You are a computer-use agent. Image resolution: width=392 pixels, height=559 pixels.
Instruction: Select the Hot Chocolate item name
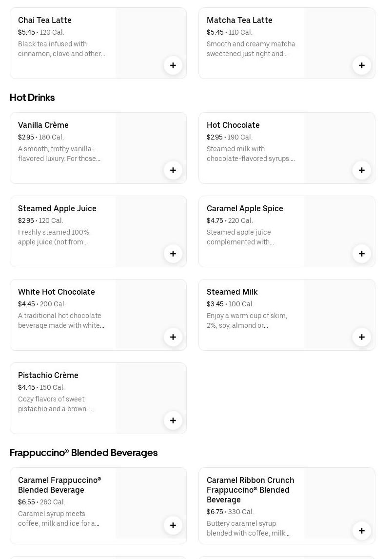click(233, 125)
